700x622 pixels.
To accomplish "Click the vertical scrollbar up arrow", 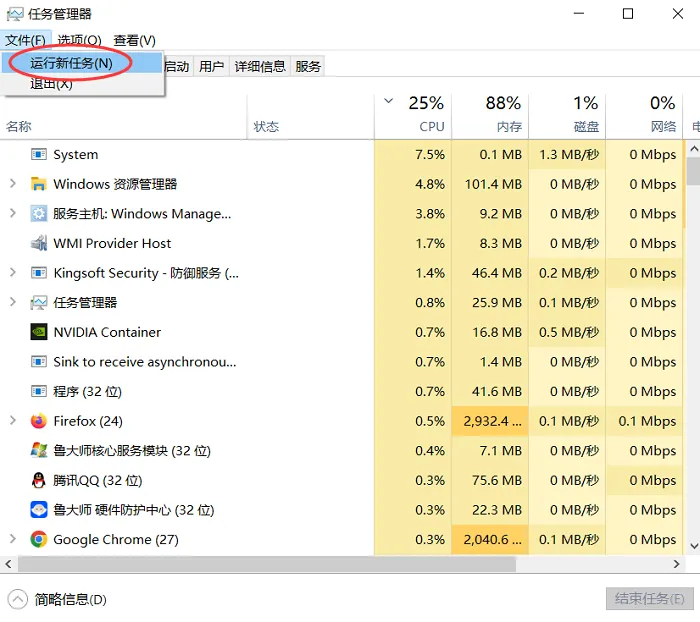I will click(693, 149).
